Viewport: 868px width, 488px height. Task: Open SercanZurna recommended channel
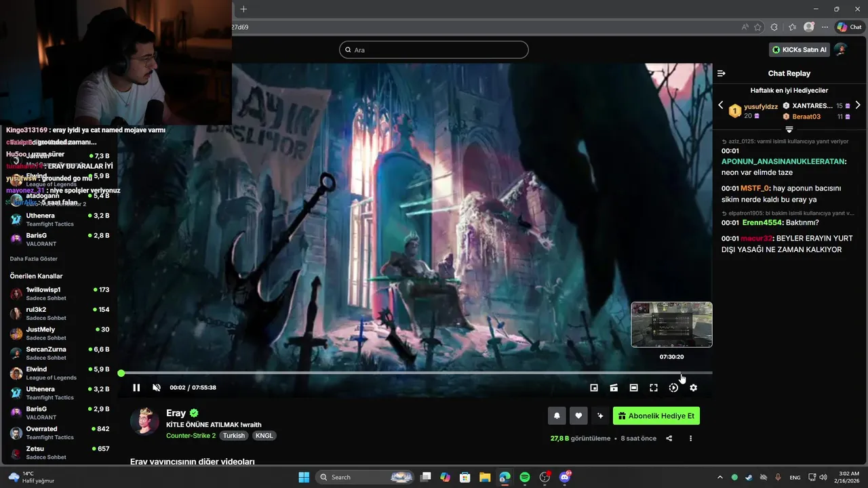pyautogui.click(x=60, y=353)
